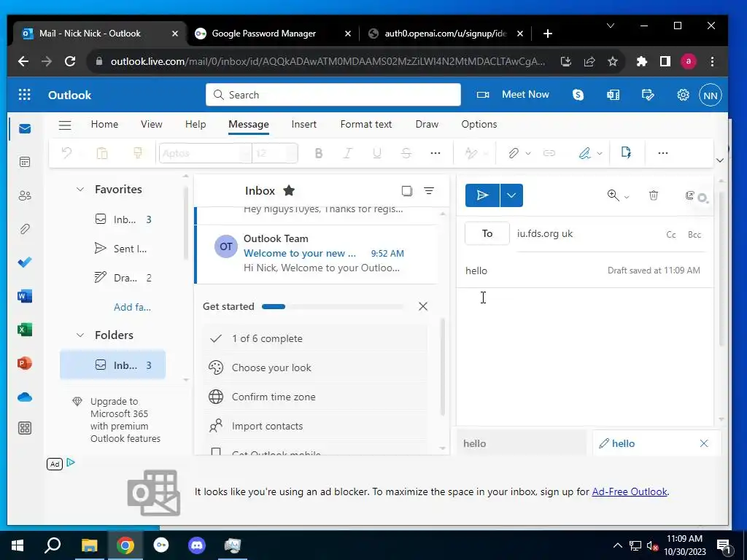The height and width of the screenshot is (560, 747).
Task: Show the Bcc field
Action: (694, 235)
